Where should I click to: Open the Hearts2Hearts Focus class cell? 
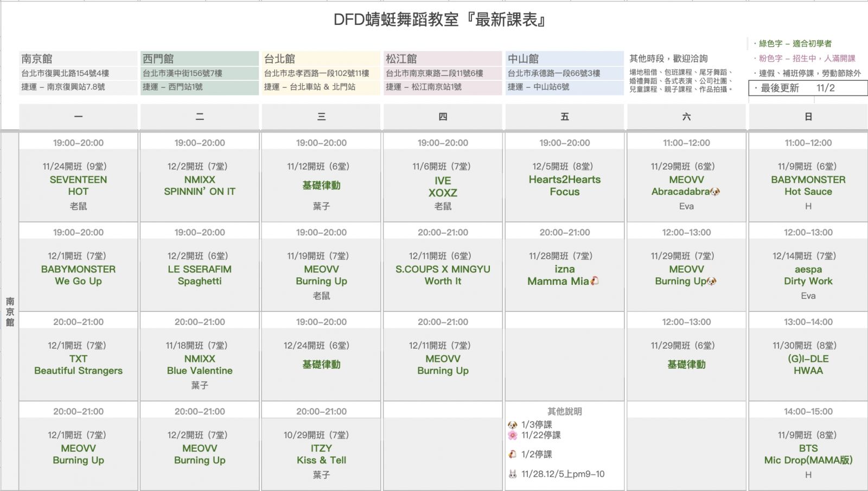[564, 186]
